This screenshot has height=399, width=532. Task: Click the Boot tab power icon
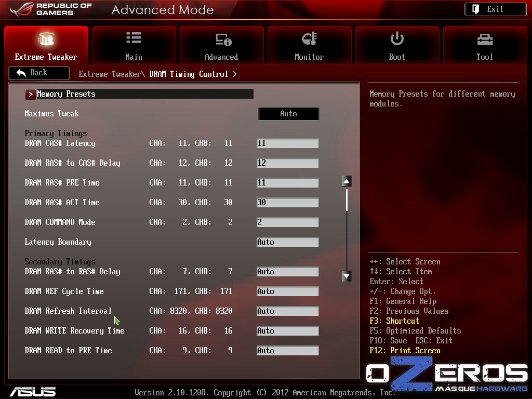coord(397,38)
